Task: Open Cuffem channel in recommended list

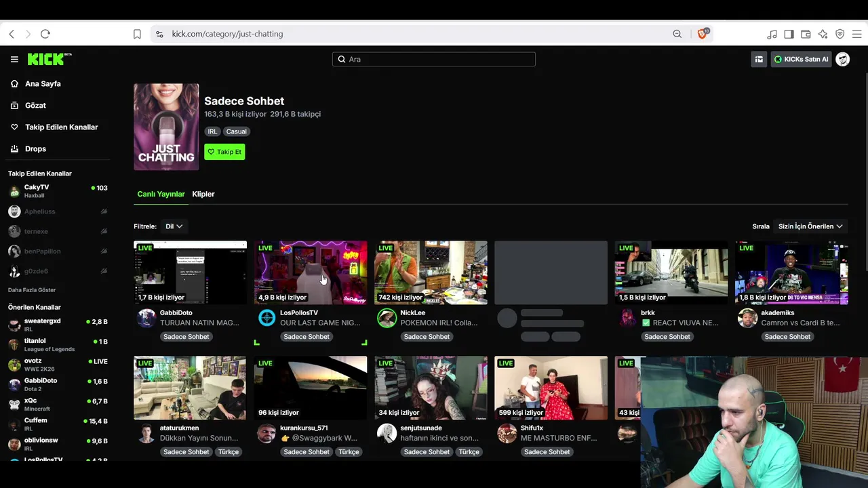Action: (x=58, y=424)
